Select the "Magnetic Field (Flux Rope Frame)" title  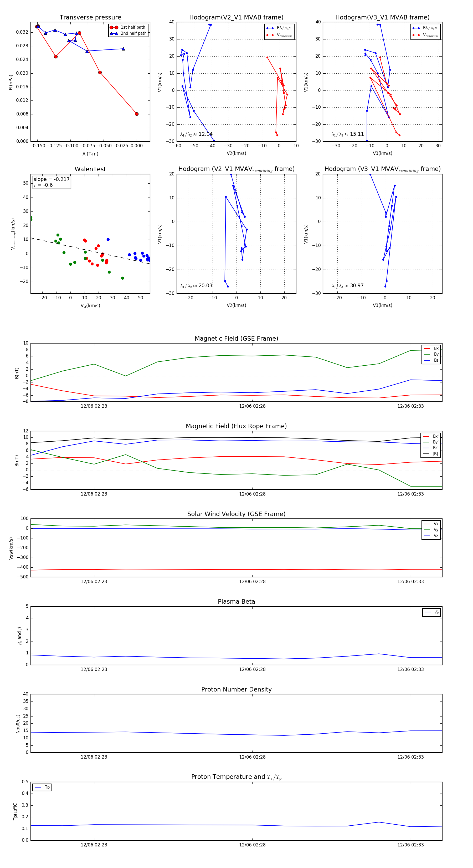click(x=236, y=426)
